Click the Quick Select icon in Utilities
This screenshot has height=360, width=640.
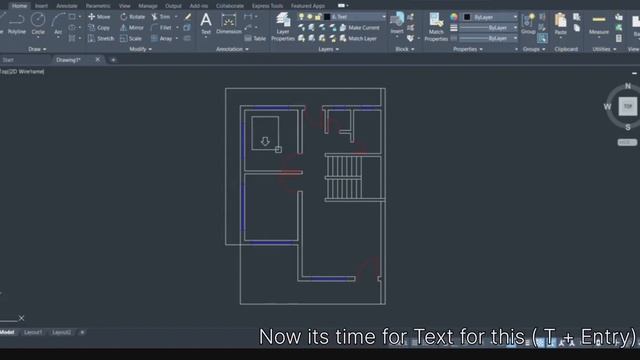pyautogui.click(x=619, y=17)
